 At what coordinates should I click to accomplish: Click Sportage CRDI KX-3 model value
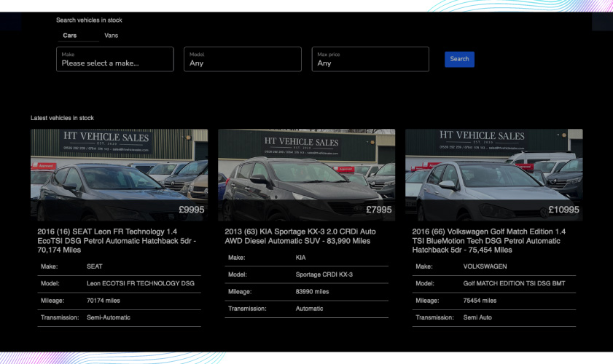point(324,274)
